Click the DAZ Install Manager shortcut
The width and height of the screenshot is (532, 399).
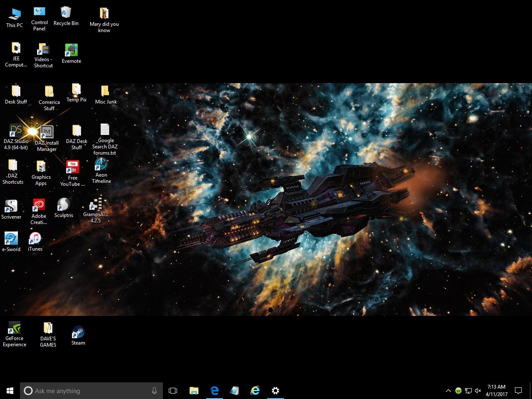click(47, 138)
